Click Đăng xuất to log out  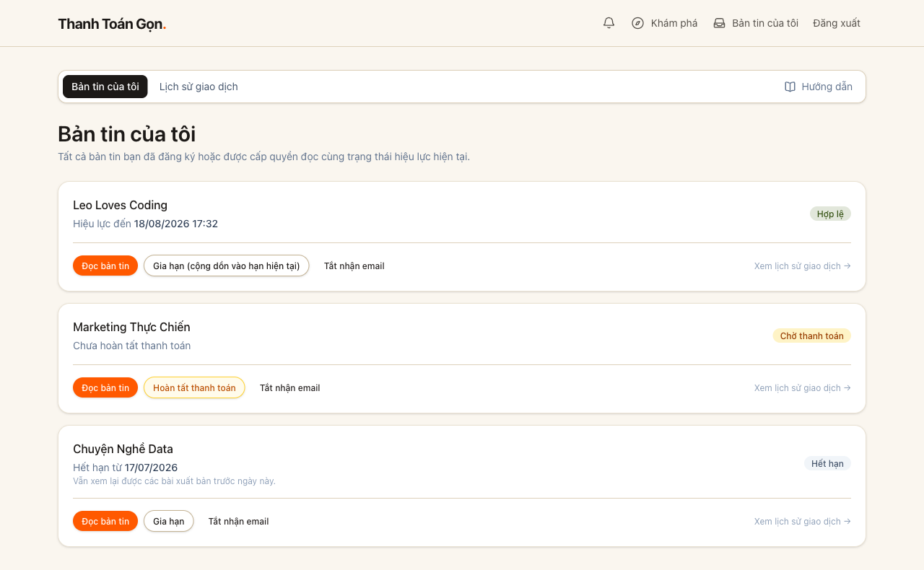(837, 23)
